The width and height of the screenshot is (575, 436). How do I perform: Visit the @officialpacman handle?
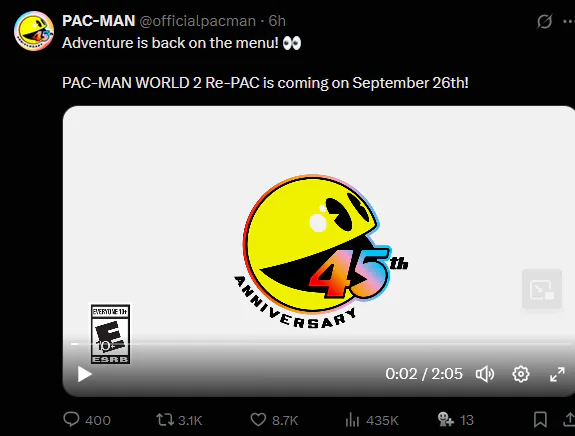[197, 21]
